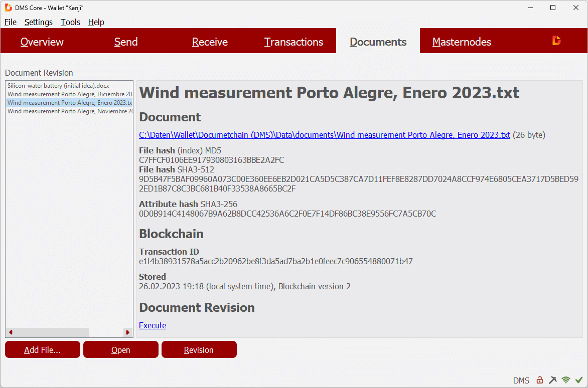Click the Add File... button

pos(42,349)
